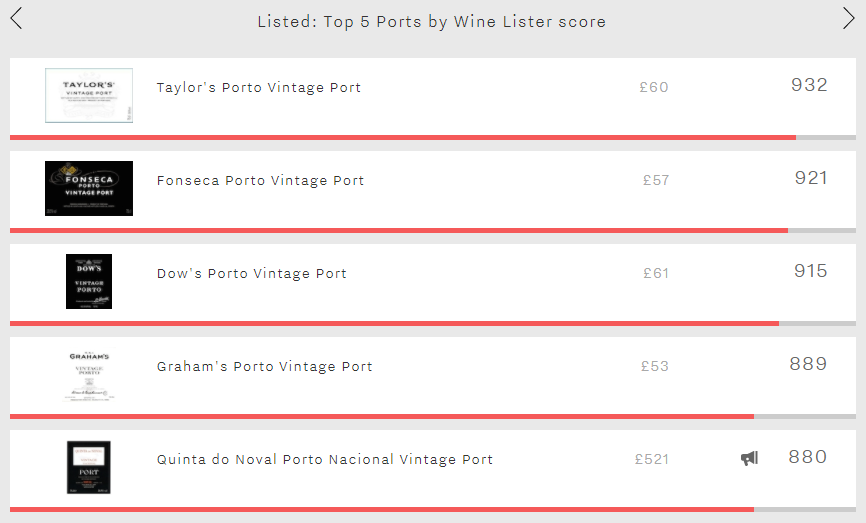Screen dimensions: 866x523
Task: Open Taylor's Vintage Port label thumbnail
Action: pyautogui.click(x=89, y=96)
